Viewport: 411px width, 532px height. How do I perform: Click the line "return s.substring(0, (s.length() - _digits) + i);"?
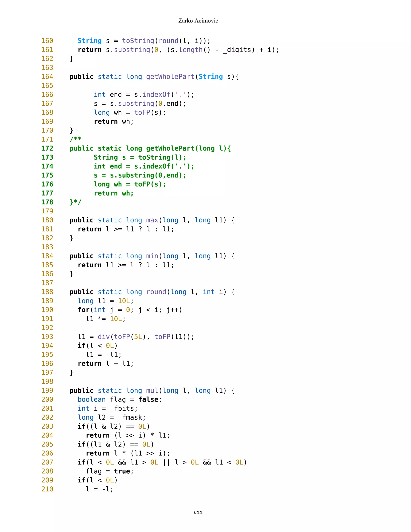(178, 50)
